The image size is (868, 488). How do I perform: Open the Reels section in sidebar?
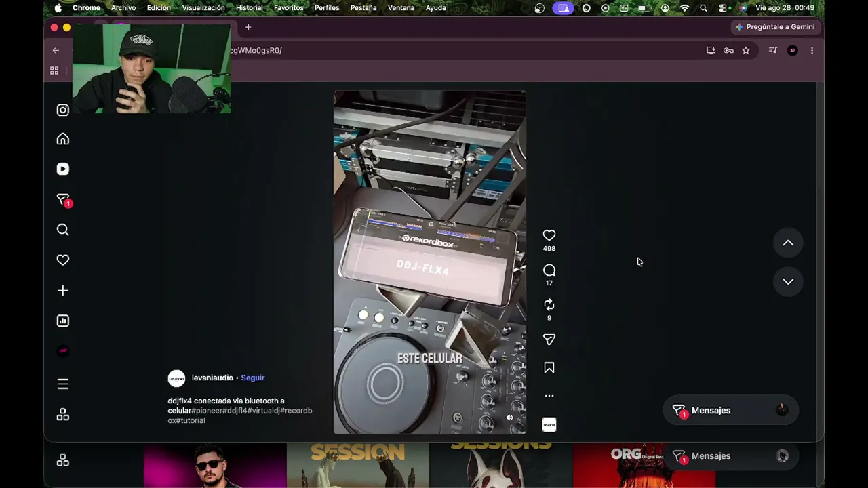pos(63,169)
